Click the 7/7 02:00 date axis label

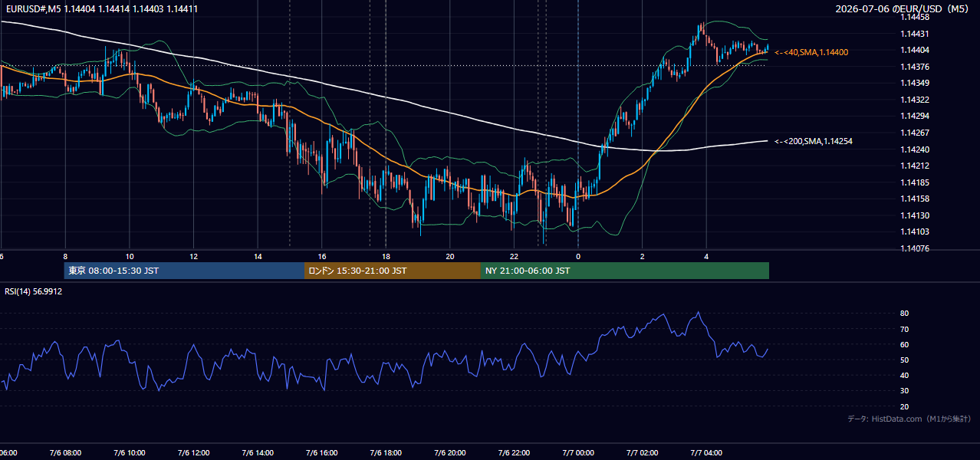[x=643, y=453]
